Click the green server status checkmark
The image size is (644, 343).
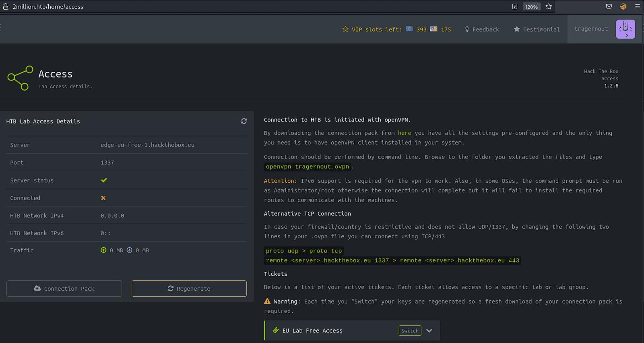[104, 180]
